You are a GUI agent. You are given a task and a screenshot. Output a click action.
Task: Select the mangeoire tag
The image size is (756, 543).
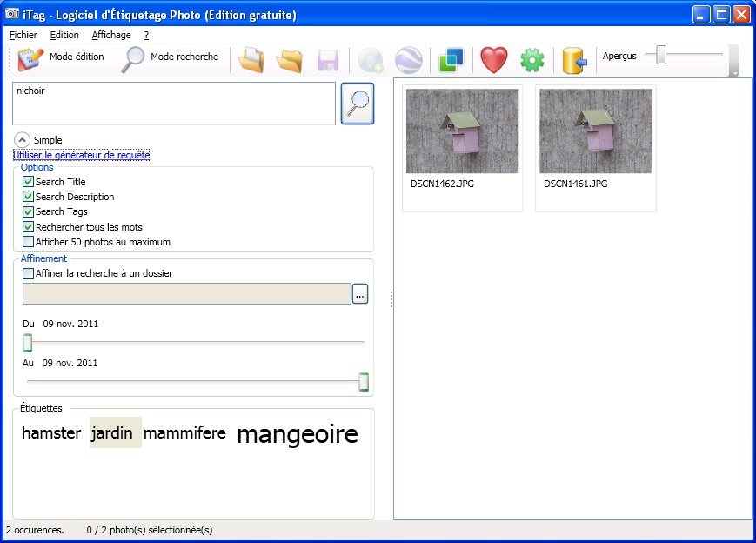(298, 434)
